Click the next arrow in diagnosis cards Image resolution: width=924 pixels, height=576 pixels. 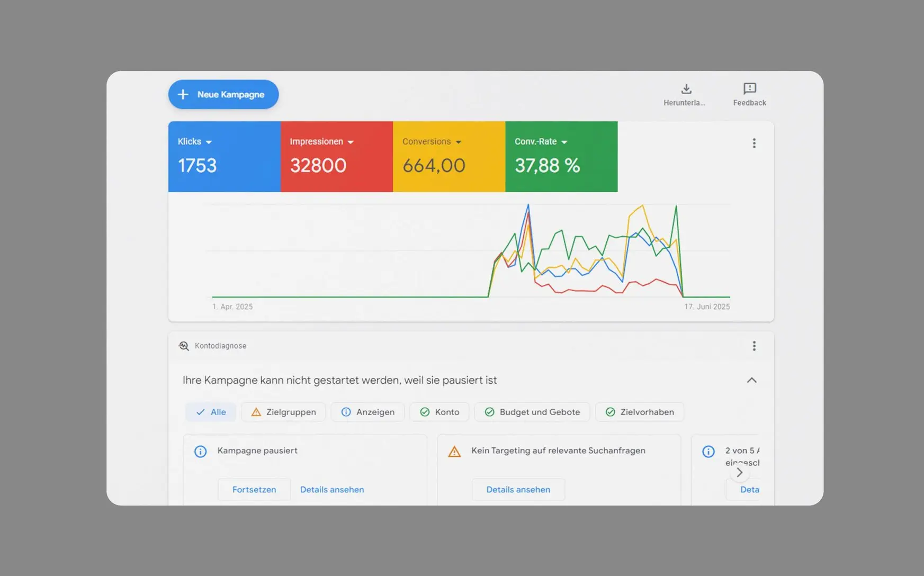[x=739, y=472]
